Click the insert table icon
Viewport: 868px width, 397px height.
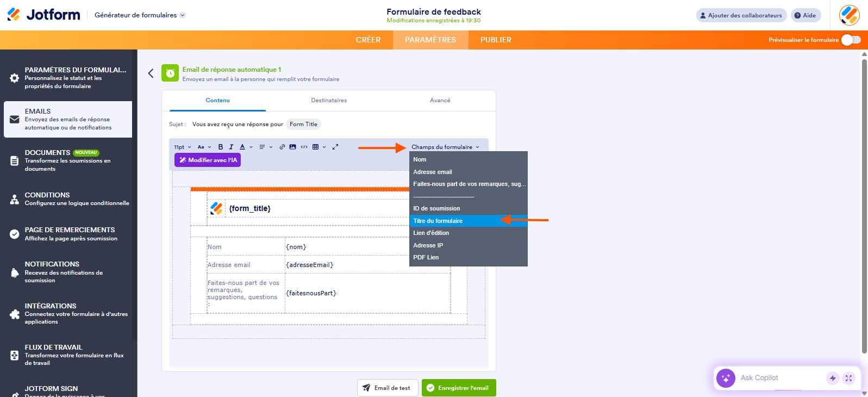pos(315,147)
